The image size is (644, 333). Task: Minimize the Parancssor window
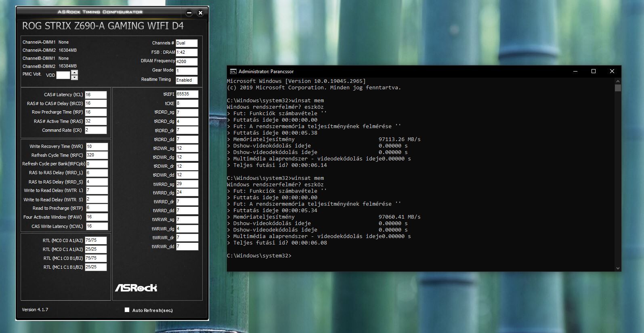pyautogui.click(x=575, y=71)
